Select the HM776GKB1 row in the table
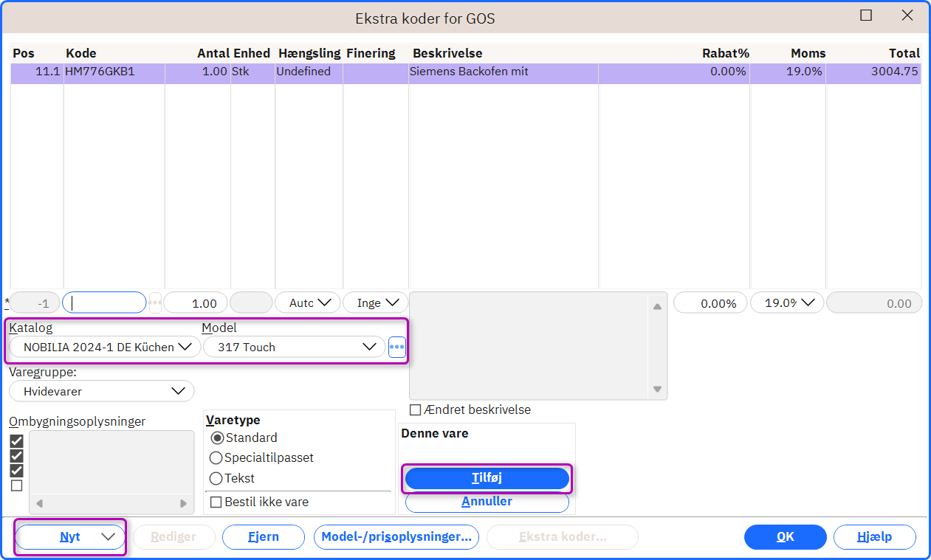 [x=466, y=72]
